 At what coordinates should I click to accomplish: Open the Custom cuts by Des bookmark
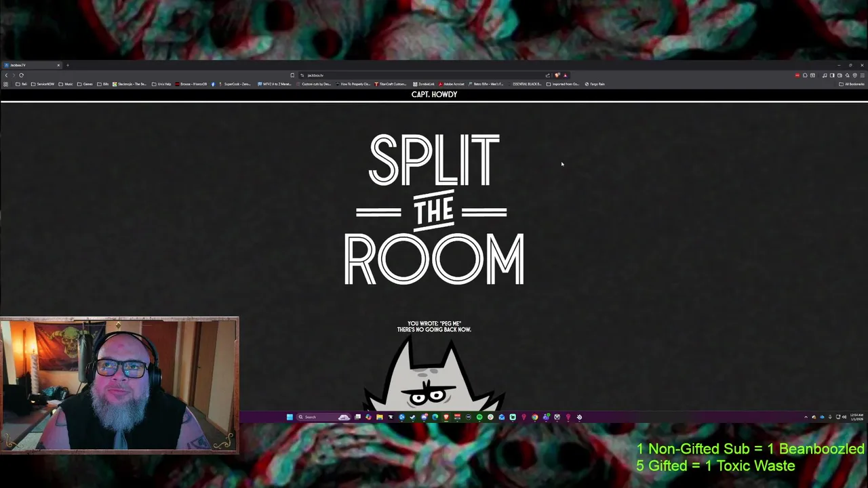(313, 84)
